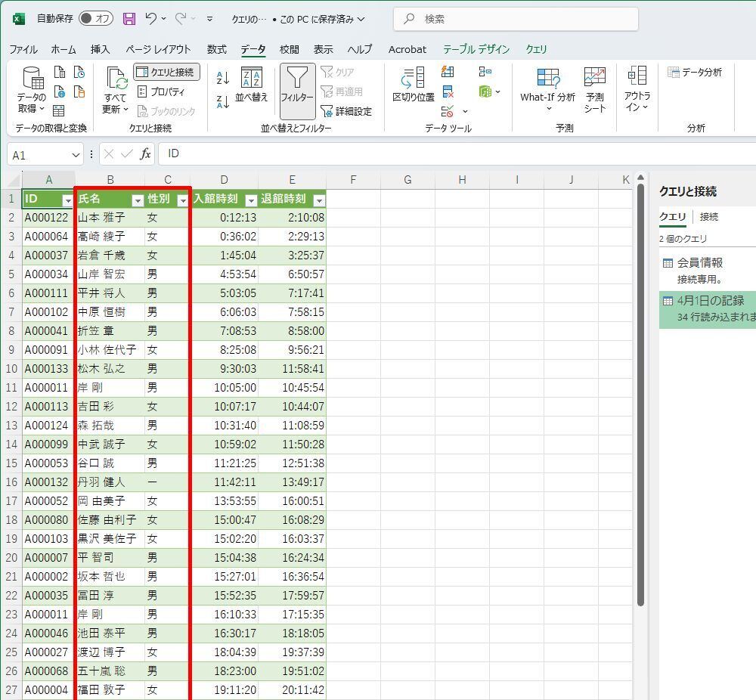Open the Quick Access Toolbar customize dropdown
756x700 pixels.
pyautogui.click(x=209, y=20)
